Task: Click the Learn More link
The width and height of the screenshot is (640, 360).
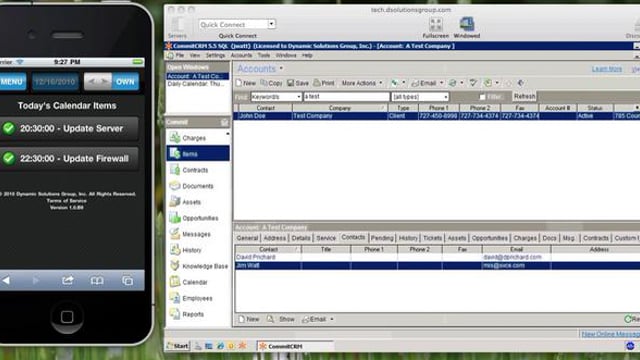Action: (607, 69)
